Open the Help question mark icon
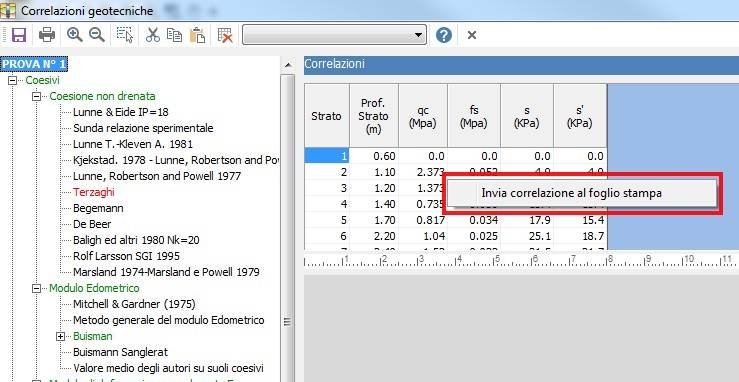The width and height of the screenshot is (739, 382). [x=443, y=35]
